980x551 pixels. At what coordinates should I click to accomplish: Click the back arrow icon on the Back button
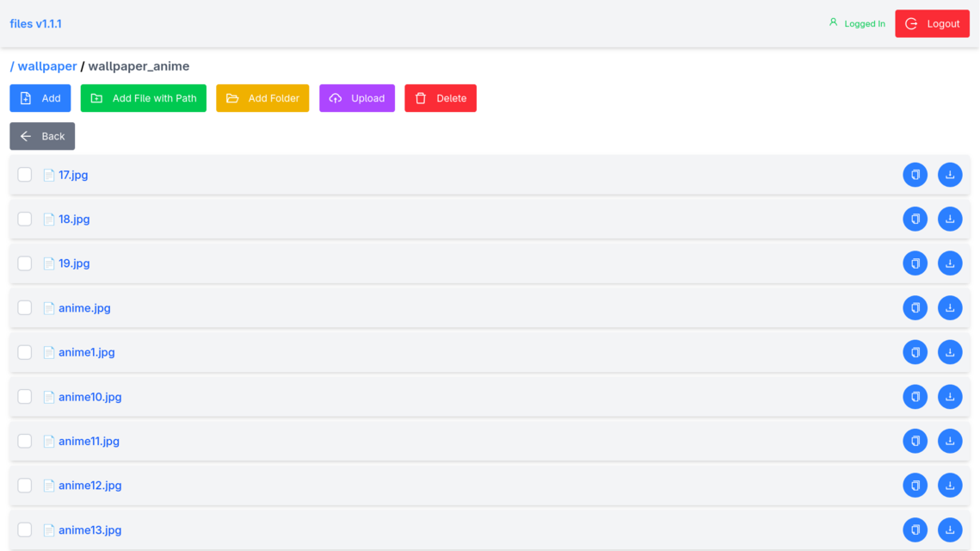coord(27,136)
